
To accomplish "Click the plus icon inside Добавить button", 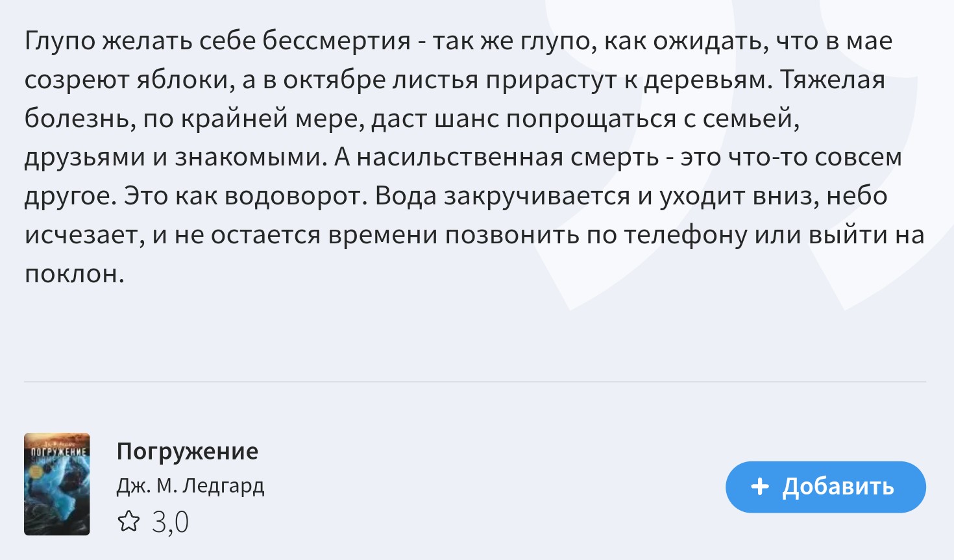I will click(x=759, y=487).
